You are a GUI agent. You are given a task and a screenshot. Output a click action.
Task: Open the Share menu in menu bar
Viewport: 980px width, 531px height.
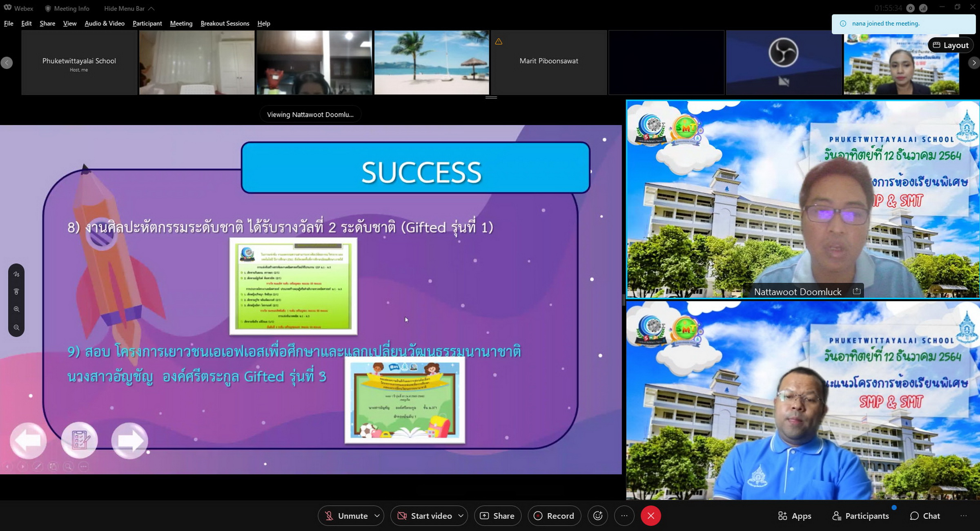tap(47, 23)
